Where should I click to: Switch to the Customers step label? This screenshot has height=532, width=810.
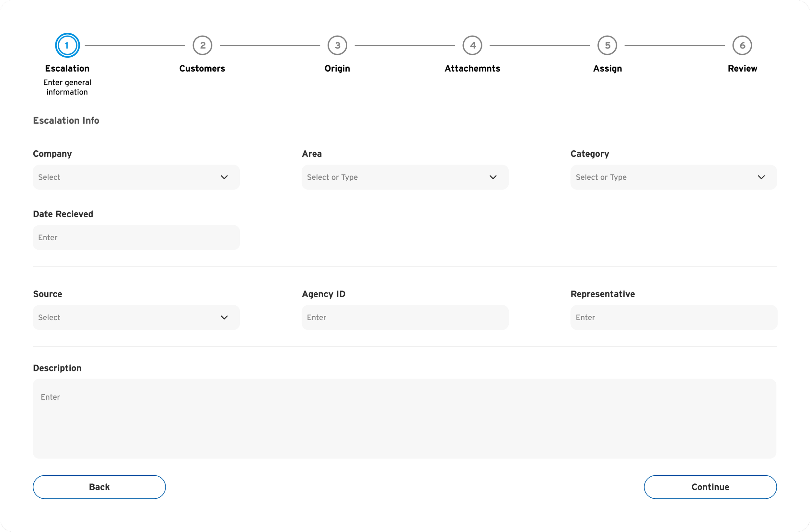(202, 68)
